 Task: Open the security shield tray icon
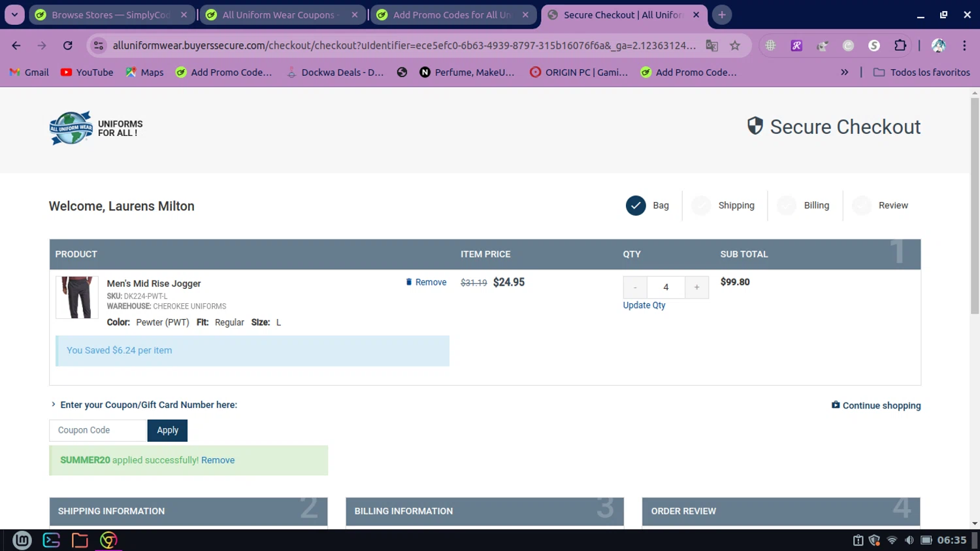874,540
